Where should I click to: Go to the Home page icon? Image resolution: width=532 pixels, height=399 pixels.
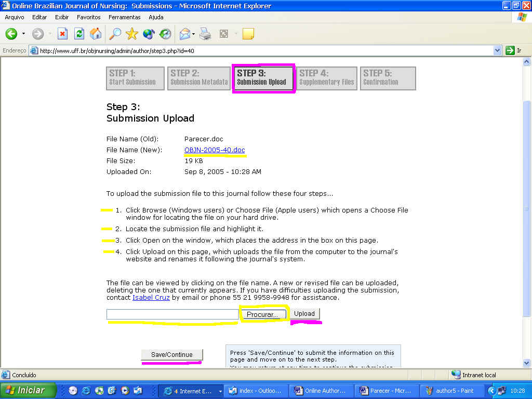pyautogui.click(x=96, y=34)
